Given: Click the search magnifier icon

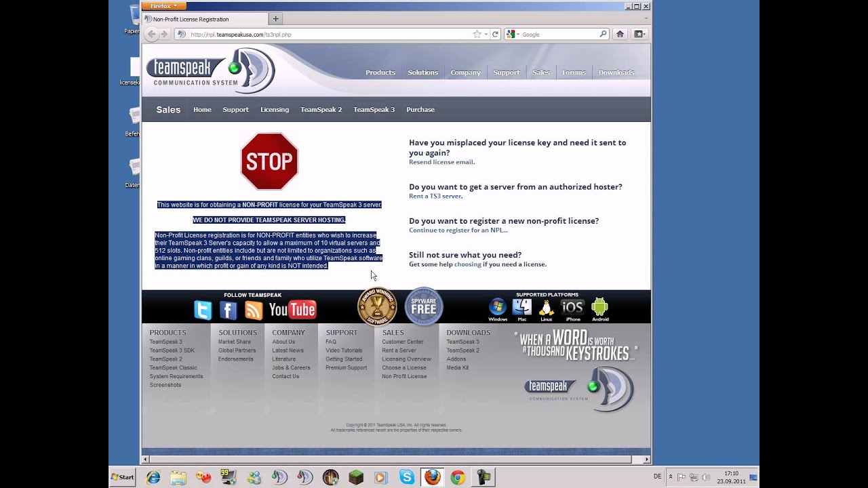Looking at the screenshot, I should pyautogui.click(x=603, y=34).
